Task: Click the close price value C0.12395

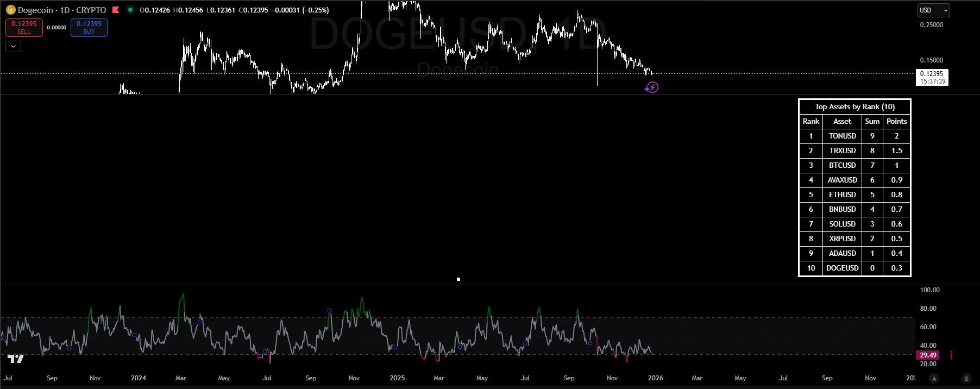Action: click(x=254, y=10)
